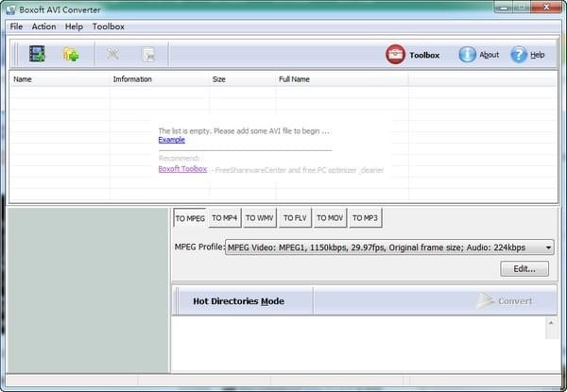This screenshot has width=567, height=392.
Task: Open the Help menu
Action: click(x=74, y=26)
